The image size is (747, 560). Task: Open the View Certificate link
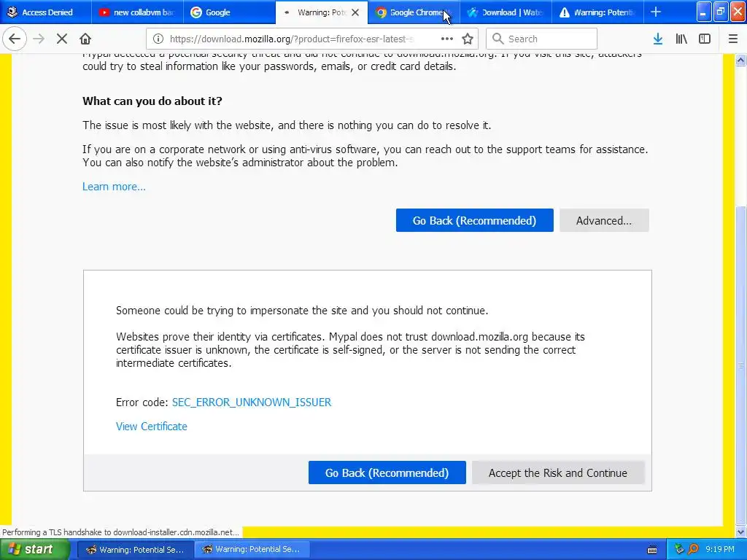[x=152, y=426]
